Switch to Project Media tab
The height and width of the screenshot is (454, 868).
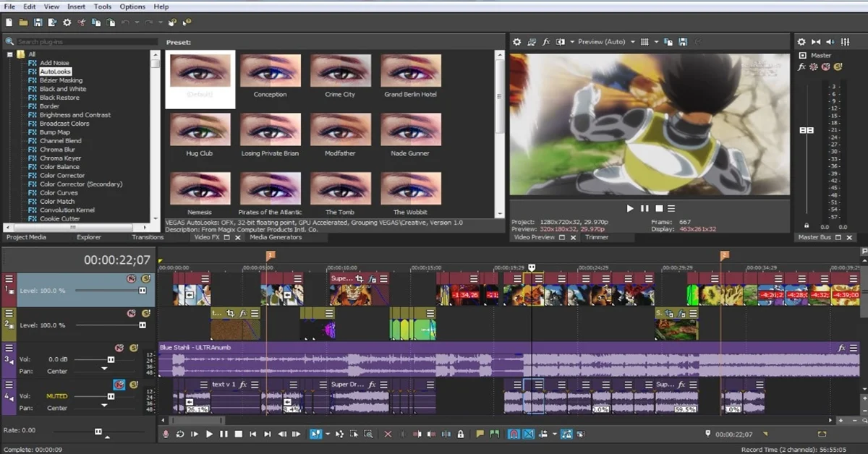click(x=26, y=237)
